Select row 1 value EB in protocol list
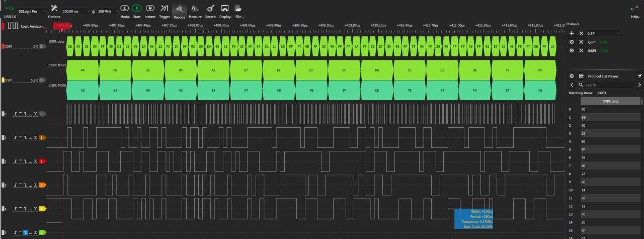Screen dimensions: 644x239 pyautogui.click(x=611, y=117)
